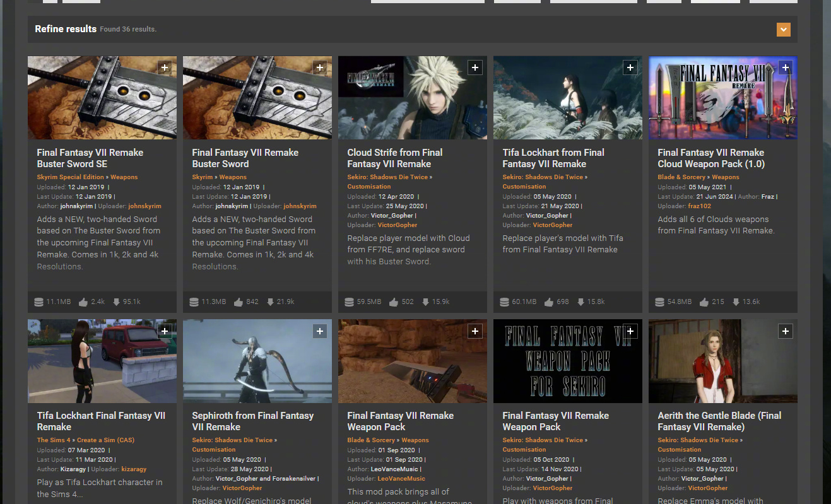Viewport: 831px width, 504px height.
Task: Click plus icon on Cloud Weapon Pack card
Action: coord(786,67)
